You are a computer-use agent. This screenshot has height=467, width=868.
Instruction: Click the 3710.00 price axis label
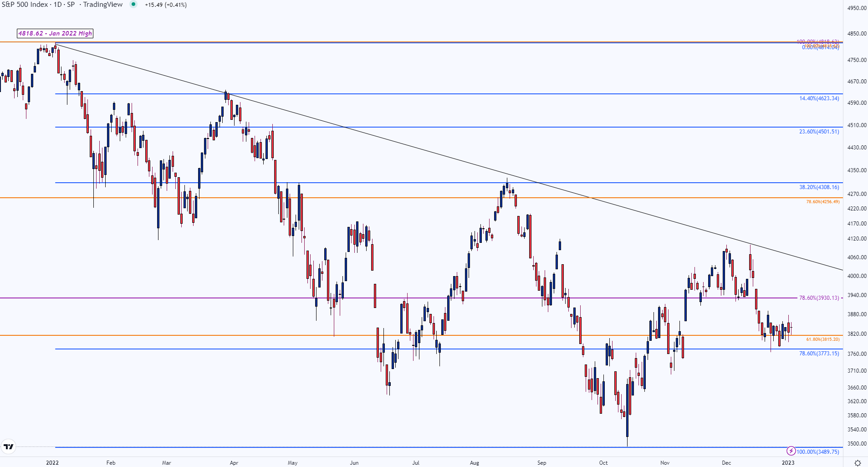point(857,371)
